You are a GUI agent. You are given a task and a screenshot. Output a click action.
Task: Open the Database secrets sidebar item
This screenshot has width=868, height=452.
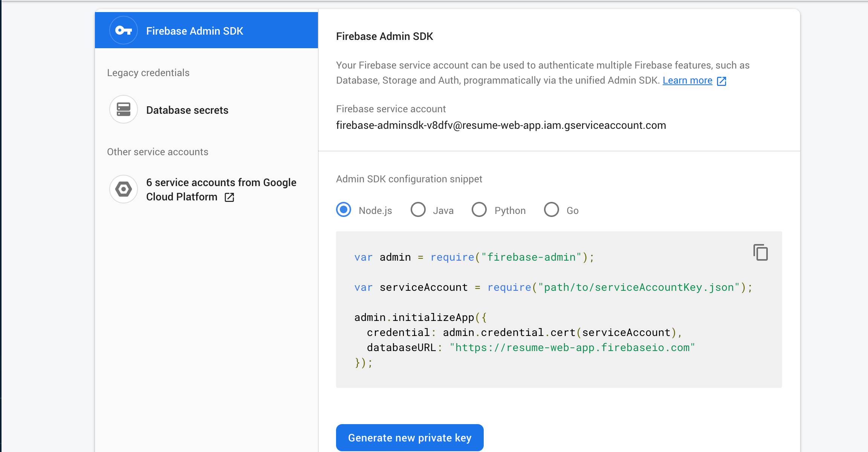tap(187, 110)
